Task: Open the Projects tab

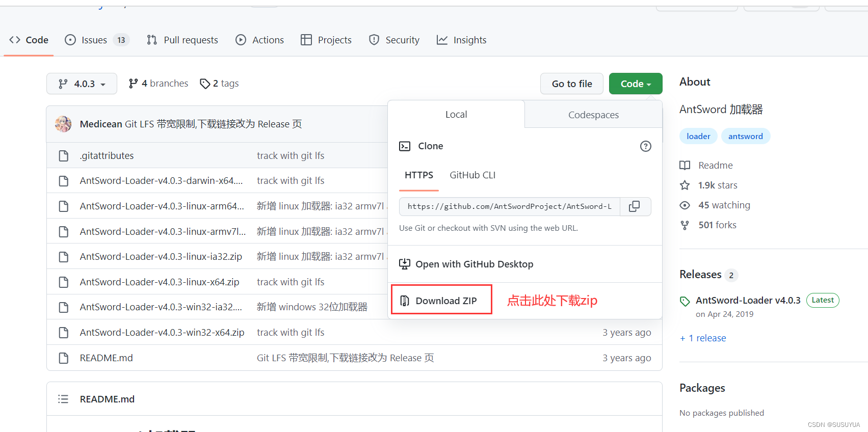Action: (326, 40)
